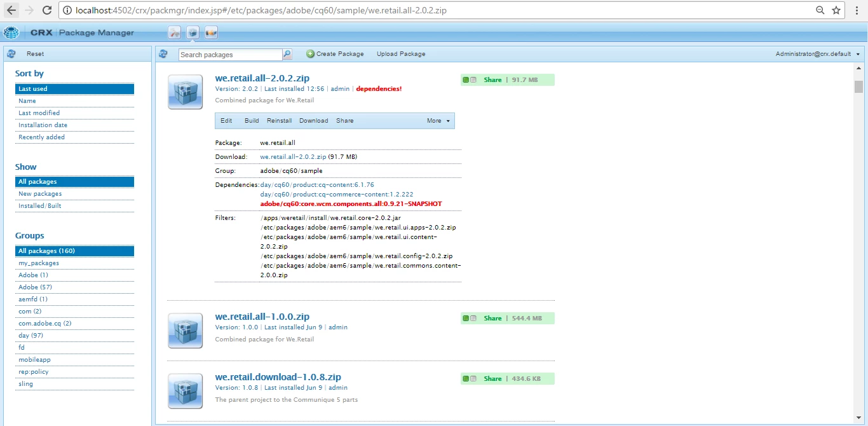
Task: Sort by Installation date
Action: [x=74, y=125]
